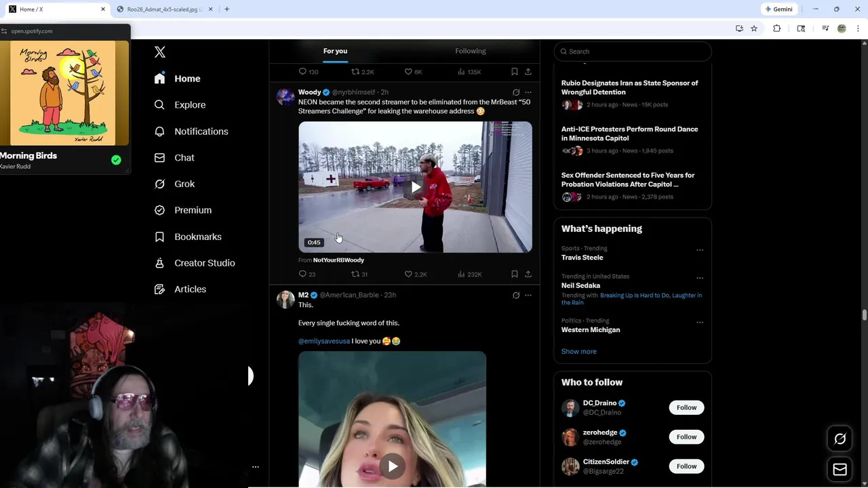
Task: Switch to the Following tab
Action: (471, 51)
